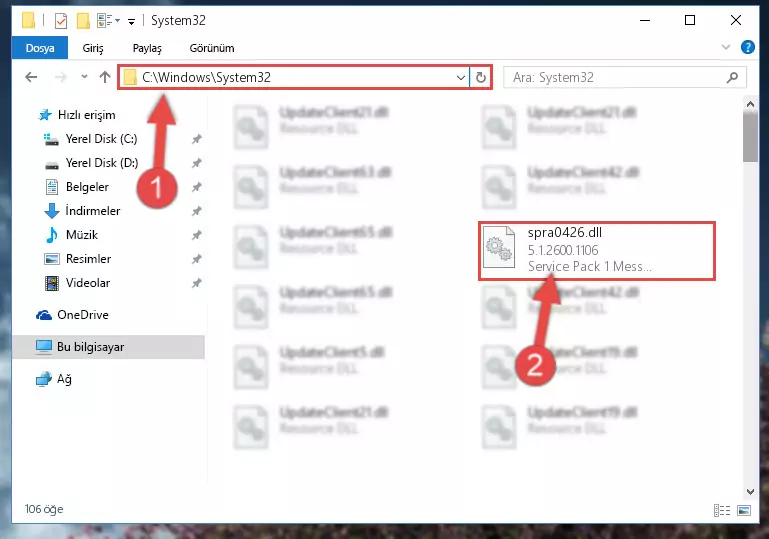This screenshot has height=539, width=769.
Task: Switch to large icons view in status bar
Action: click(x=743, y=511)
